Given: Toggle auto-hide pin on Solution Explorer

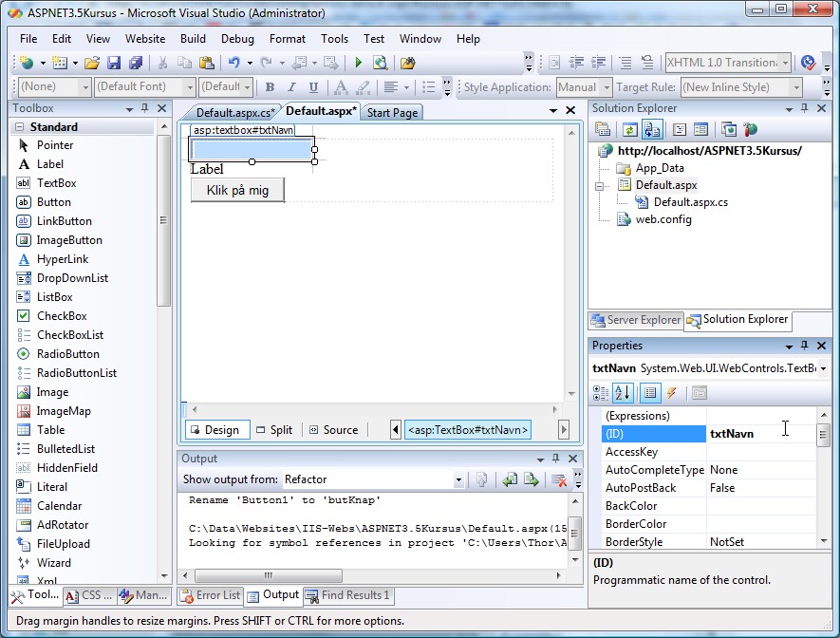Looking at the screenshot, I should pyautogui.click(x=804, y=108).
